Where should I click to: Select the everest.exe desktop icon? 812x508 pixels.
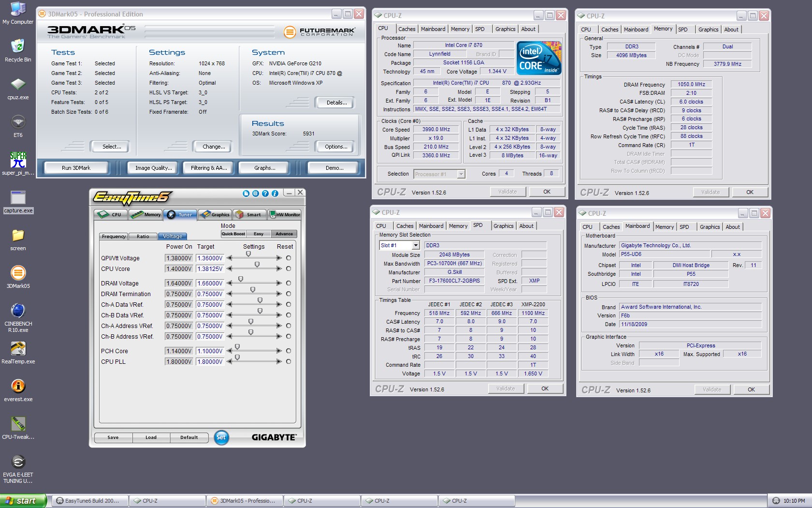pyautogui.click(x=18, y=390)
